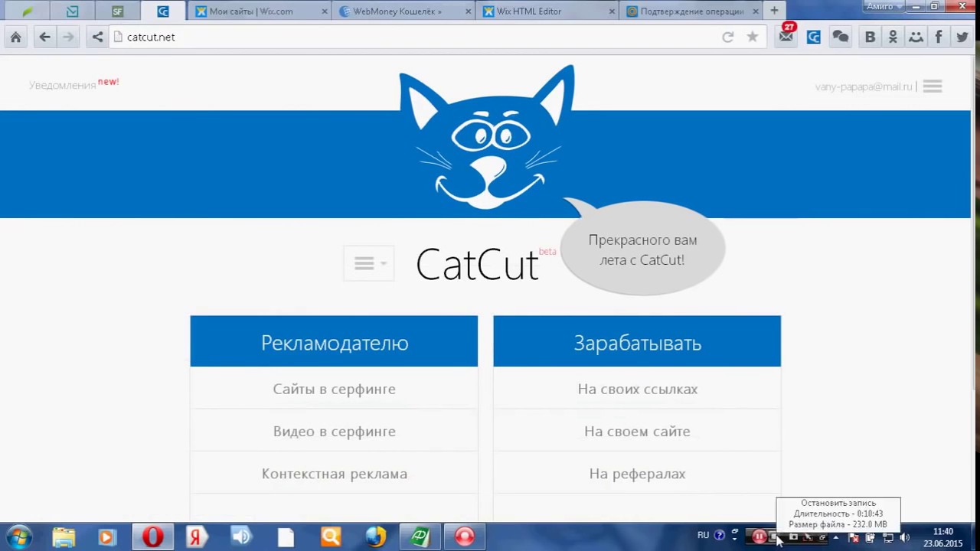Screen dimensions: 980x551
Task: Show hidden tray icons arrow
Action: point(836,537)
